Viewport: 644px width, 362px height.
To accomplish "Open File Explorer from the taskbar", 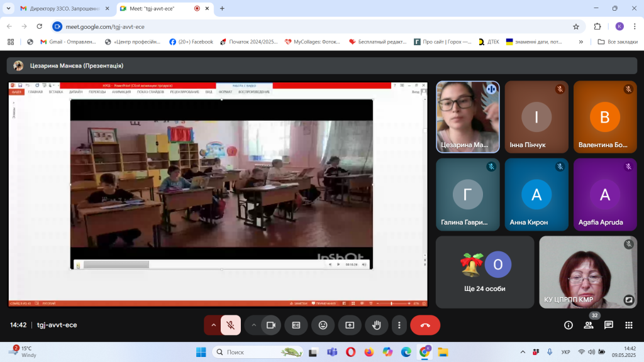I will (x=443, y=352).
